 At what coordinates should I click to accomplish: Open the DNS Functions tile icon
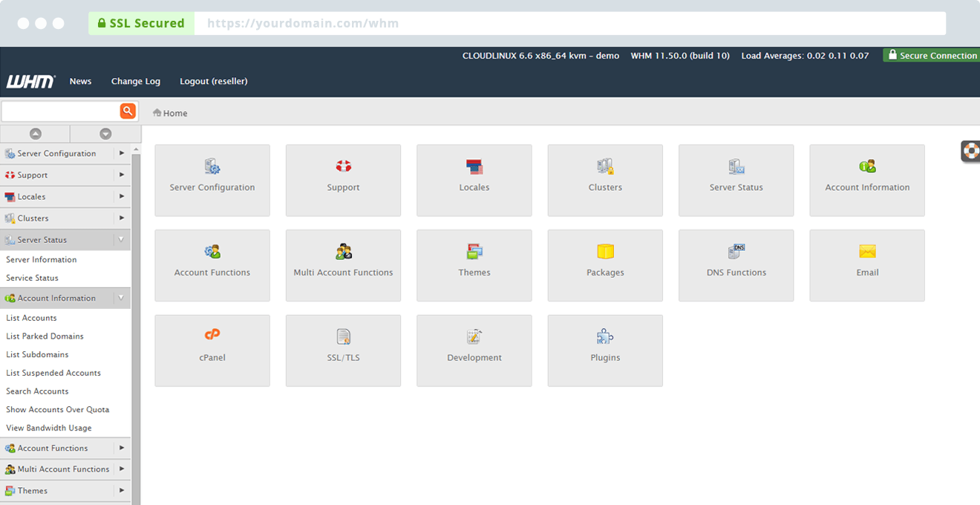(736, 251)
